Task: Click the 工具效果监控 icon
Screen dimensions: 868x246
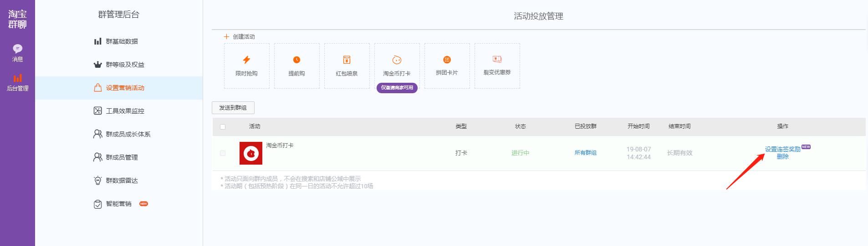Action: (x=97, y=110)
